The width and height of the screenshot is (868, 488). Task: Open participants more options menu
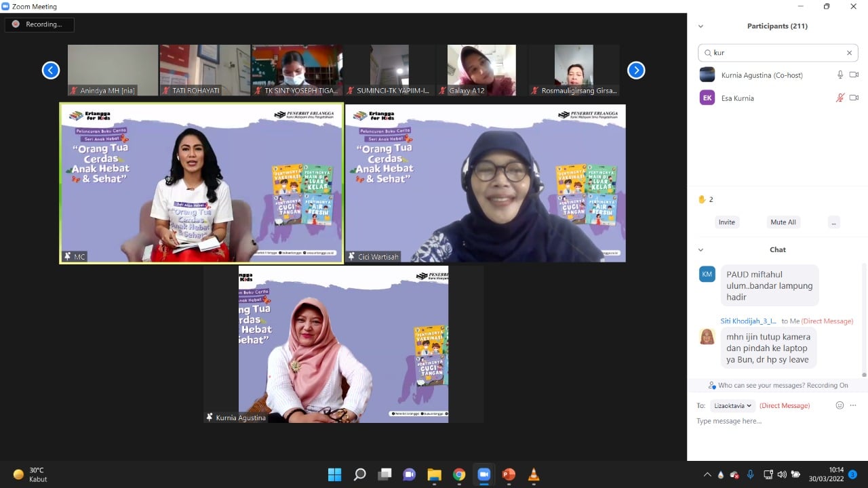click(x=833, y=222)
